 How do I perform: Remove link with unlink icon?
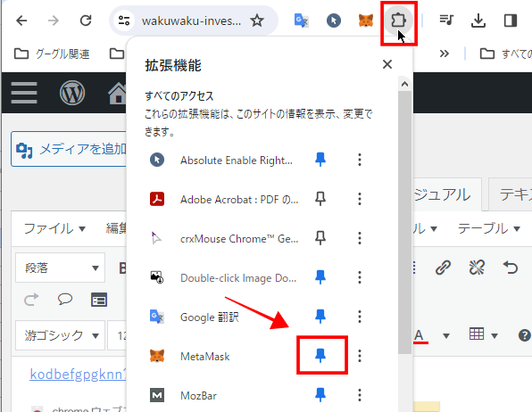pos(477,268)
